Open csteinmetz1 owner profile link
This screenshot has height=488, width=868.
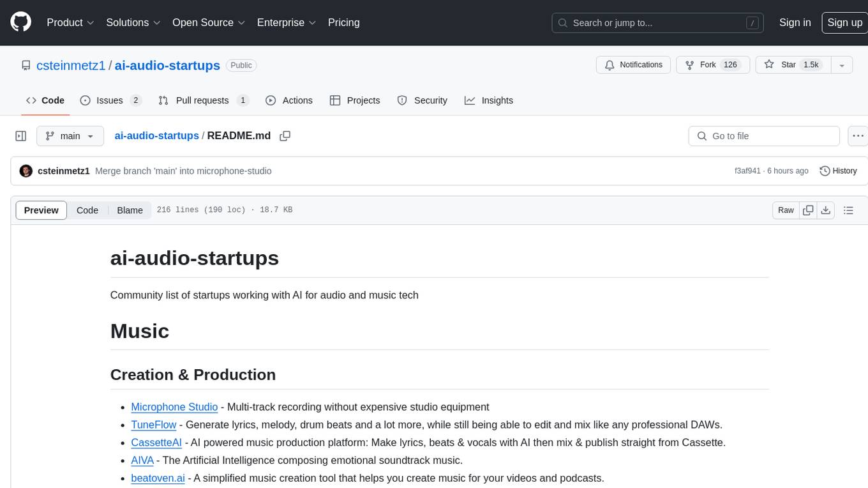[71, 65]
